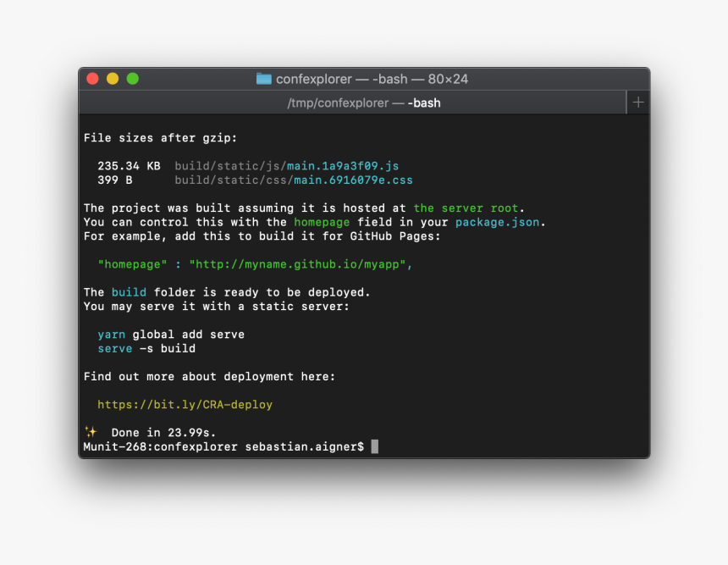Click the serve -s build command
Viewport: 728px width, 565px height.
point(146,348)
